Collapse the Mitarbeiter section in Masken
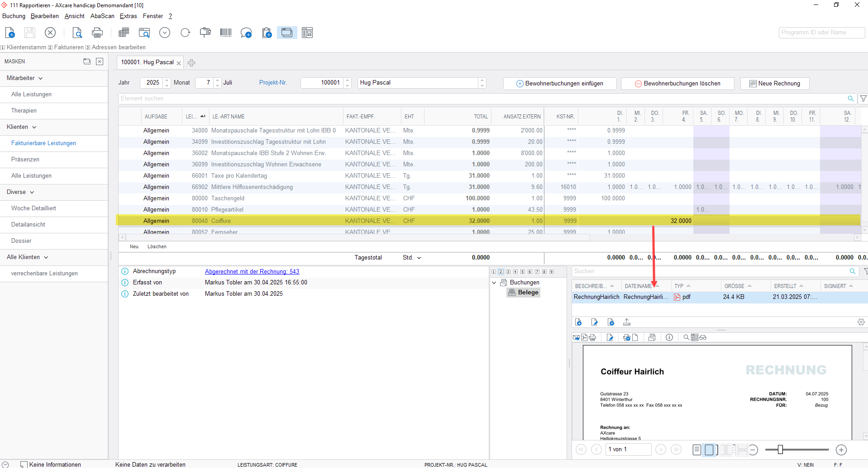 41,78
